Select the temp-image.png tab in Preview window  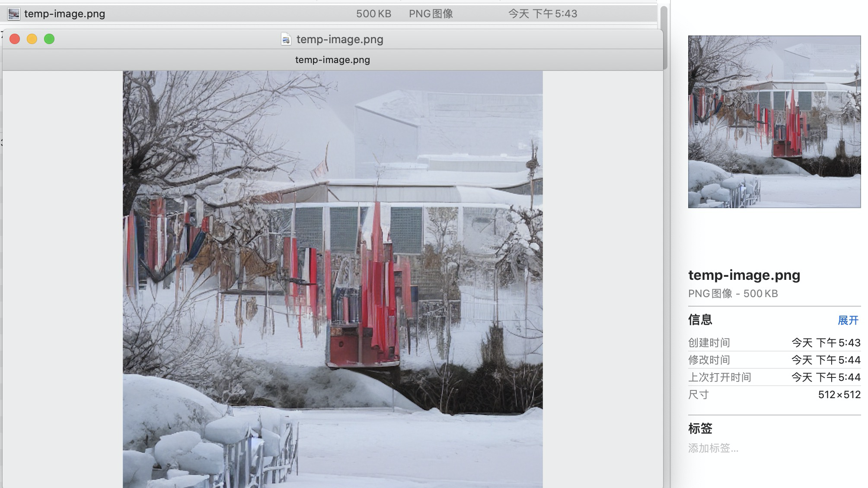click(x=332, y=60)
